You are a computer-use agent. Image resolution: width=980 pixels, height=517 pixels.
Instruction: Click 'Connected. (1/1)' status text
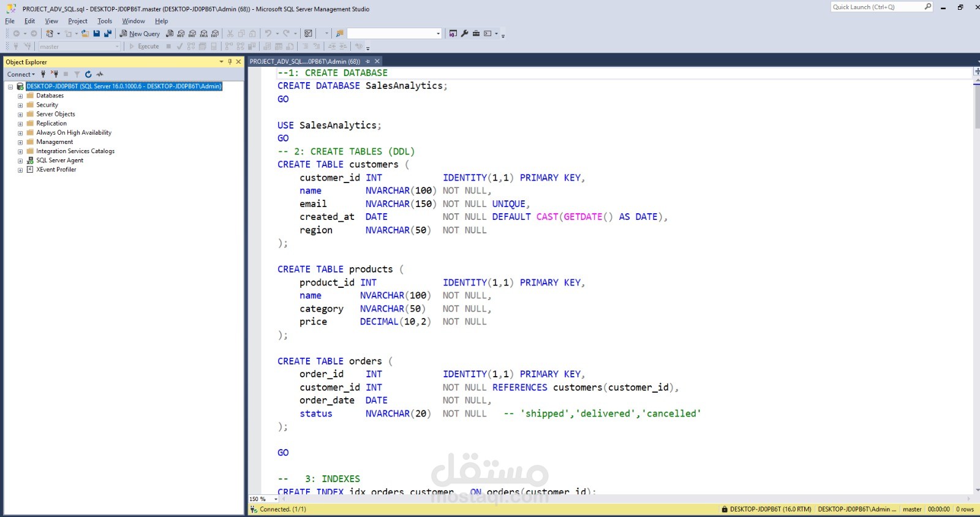pyautogui.click(x=283, y=509)
